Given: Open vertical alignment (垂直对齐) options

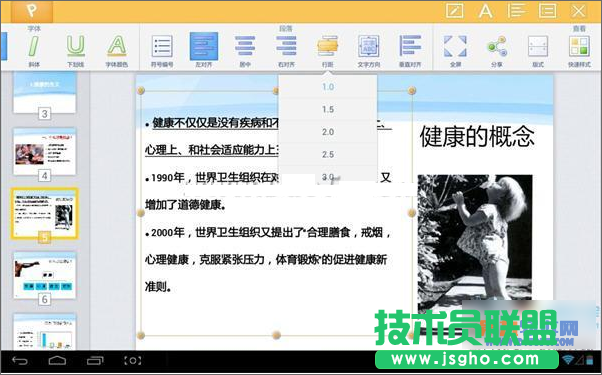Looking at the screenshot, I should [x=410, y=50].
